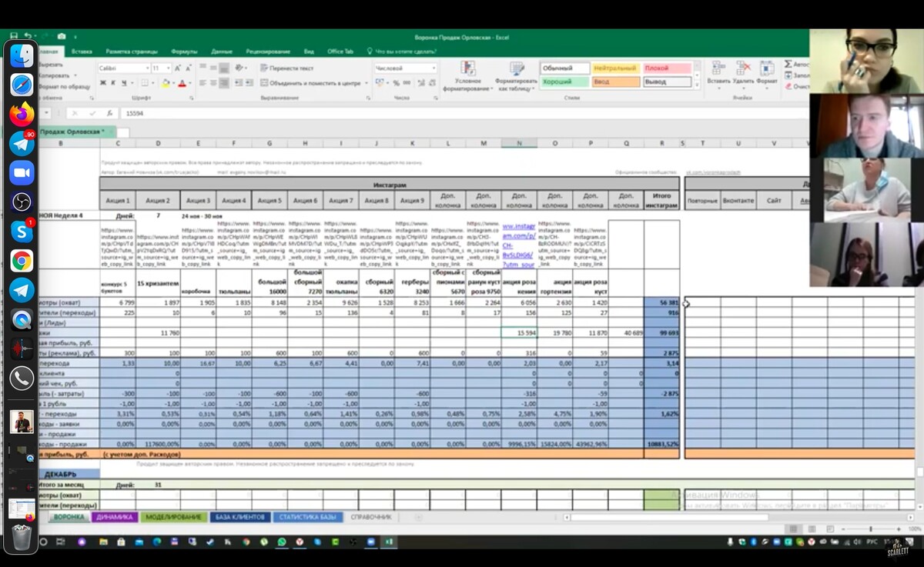Open font size 11 dropdown
This screenshot has width=924, height=567.
tap(168, 68)
